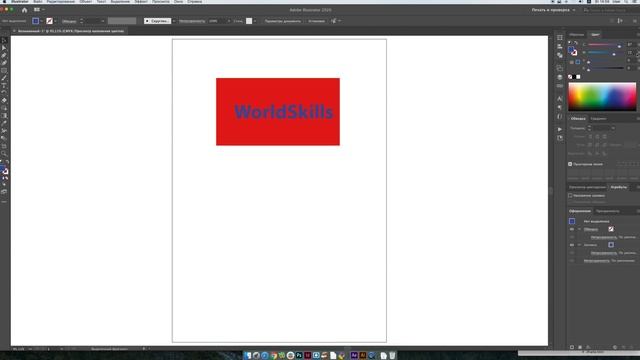Open the Файл menu

pyautogui.click(x=38, y=2)
